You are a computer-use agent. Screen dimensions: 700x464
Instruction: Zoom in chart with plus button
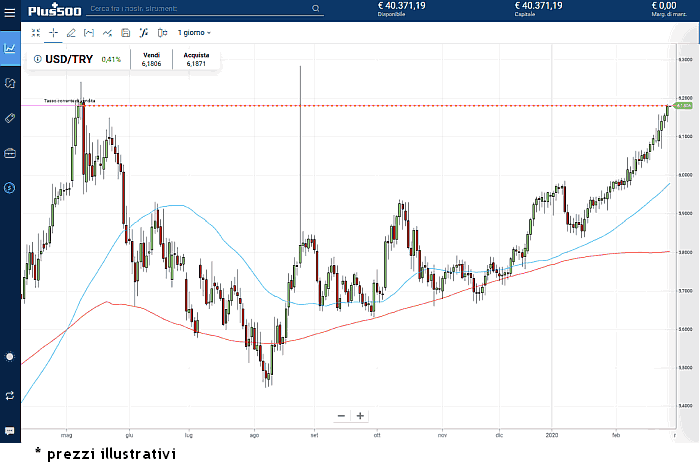coord(360,415)
